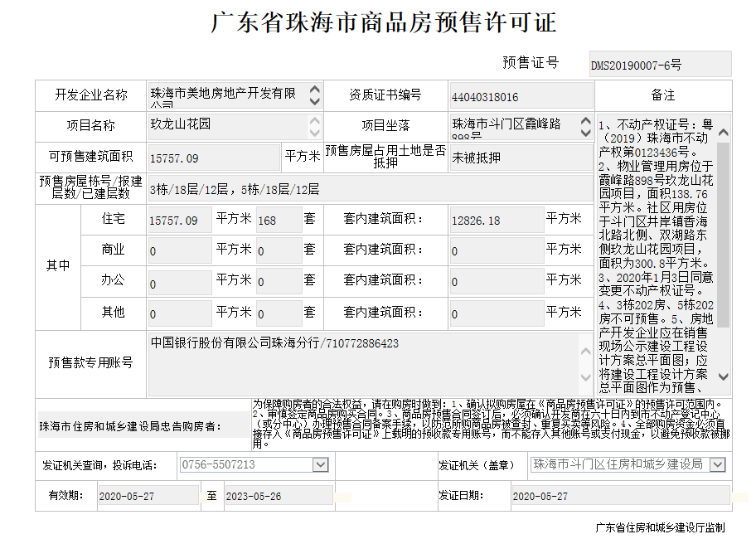Focus the 可预售建筑面积 15757.09 field
756x539 pixels.
213,158
